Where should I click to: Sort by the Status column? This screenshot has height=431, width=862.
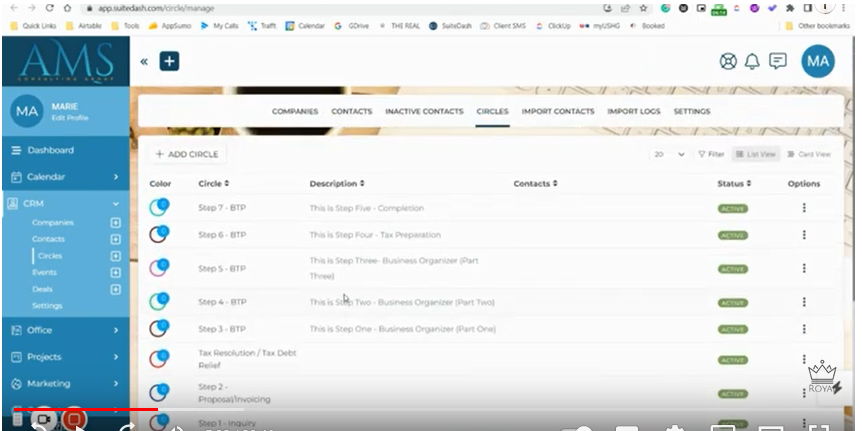(734, 184)
